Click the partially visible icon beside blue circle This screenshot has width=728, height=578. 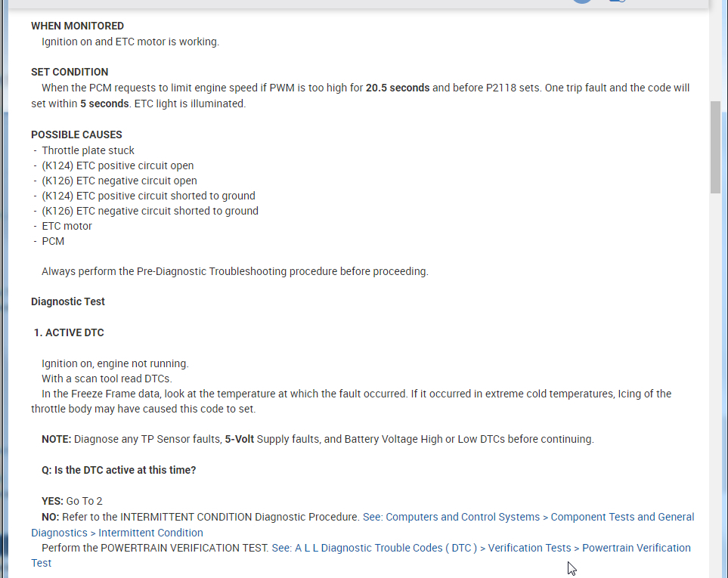(617, 2)
